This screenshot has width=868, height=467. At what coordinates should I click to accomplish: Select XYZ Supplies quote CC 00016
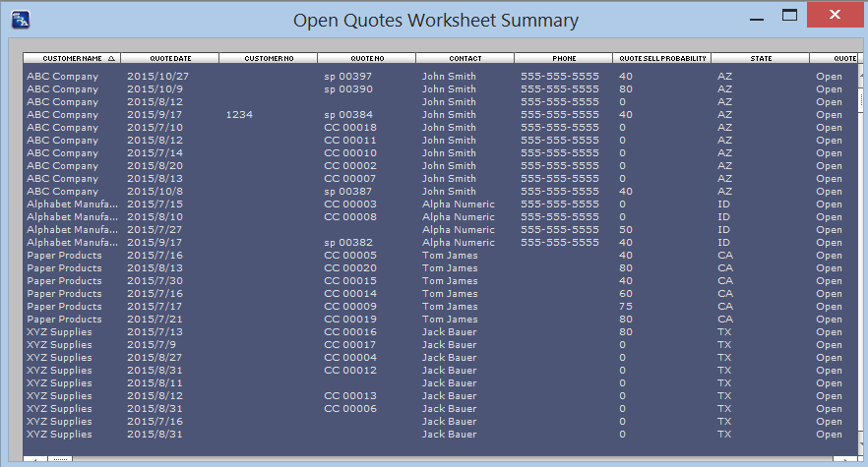349,332
